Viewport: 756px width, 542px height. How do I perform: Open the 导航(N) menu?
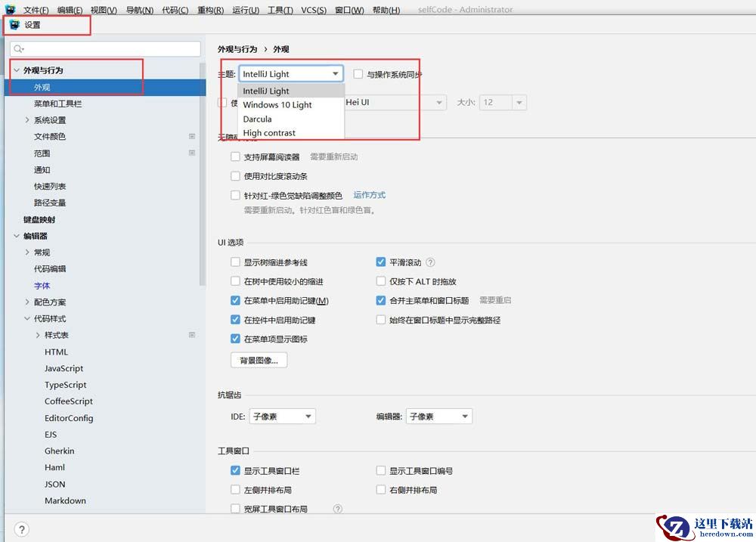pos(139,10)
